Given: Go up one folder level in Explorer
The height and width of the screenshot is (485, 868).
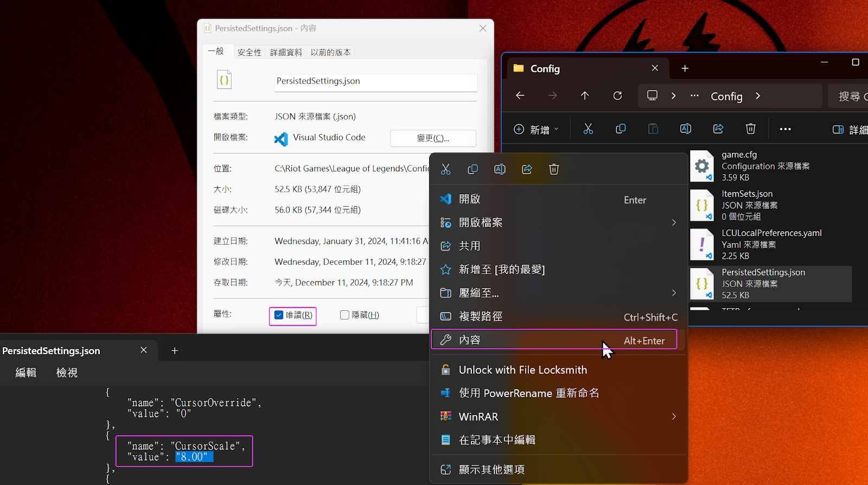Looking at the screenshot, I should click(585, 95).
